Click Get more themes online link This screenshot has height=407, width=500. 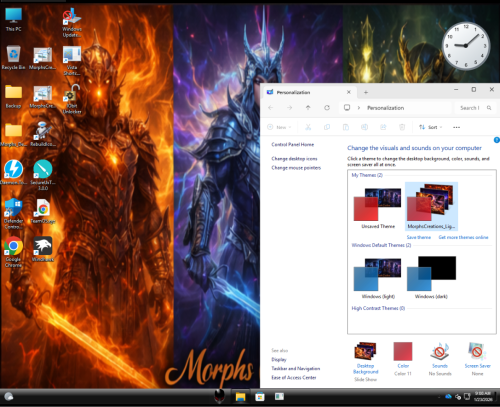(x=463, y=237)
